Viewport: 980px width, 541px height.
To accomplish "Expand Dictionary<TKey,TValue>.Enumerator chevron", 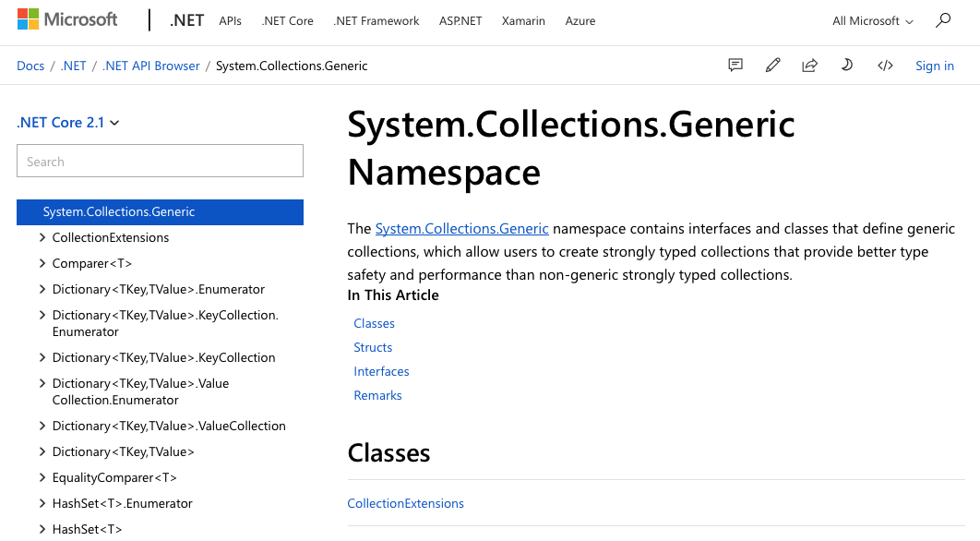I will [42, 289].
